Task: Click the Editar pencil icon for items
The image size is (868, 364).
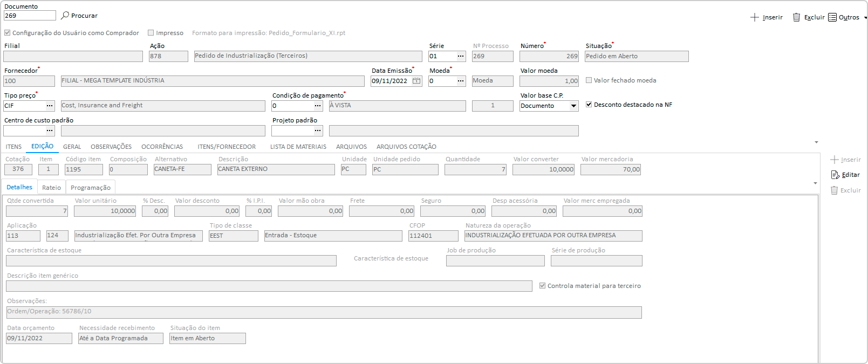Action: pos(835,175)
